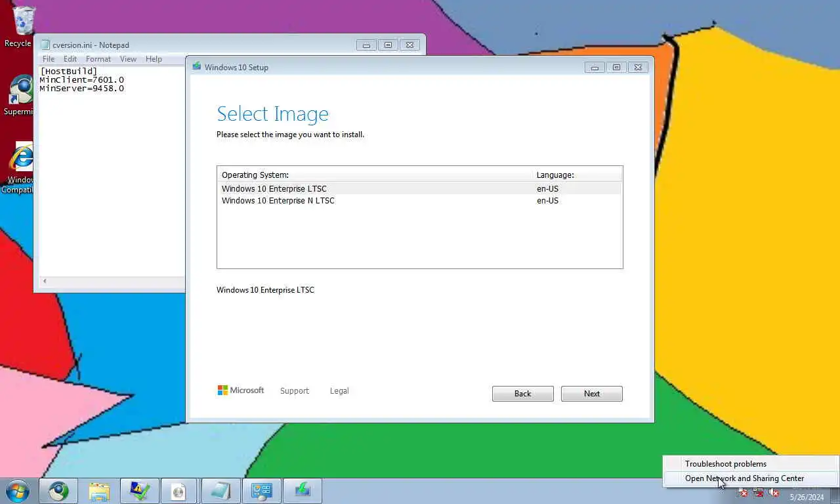840x504 pixels.
Task: Click the taskbar date 5/26/2024
Action: click(x=807, y=497)
